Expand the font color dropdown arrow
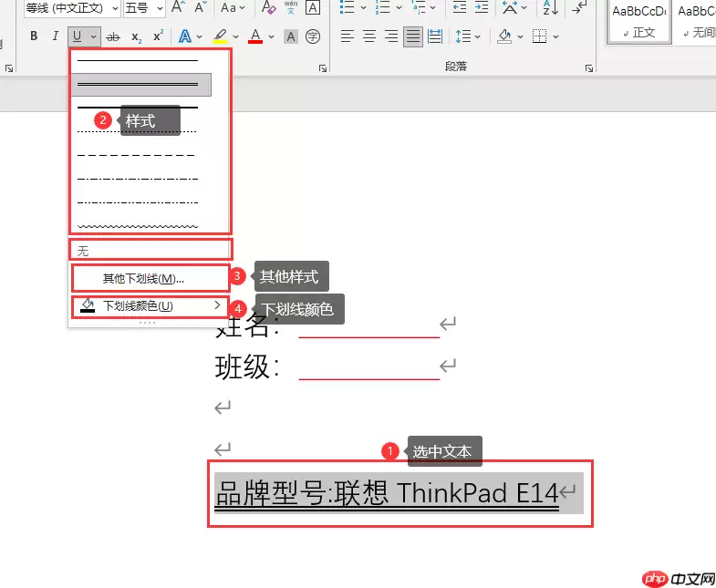Viewport: 716px width, 588px height. 271,36
